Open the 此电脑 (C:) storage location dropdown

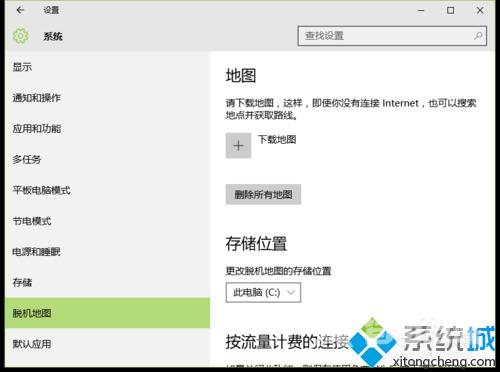tap(263, 293)
